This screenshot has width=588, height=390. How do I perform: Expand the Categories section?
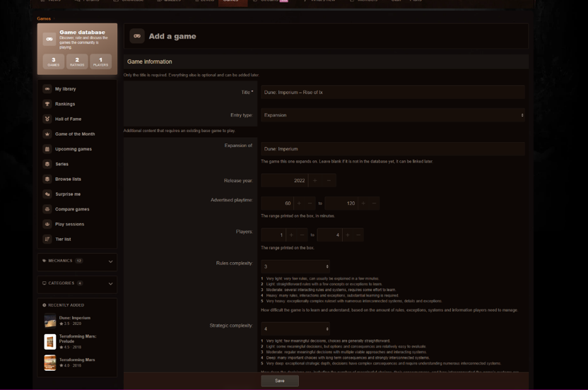pyautogui.click(x=77, y=284)
